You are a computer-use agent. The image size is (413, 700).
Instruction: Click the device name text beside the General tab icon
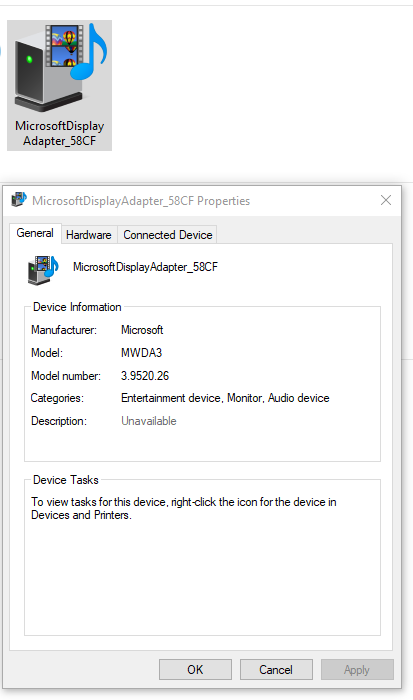(x=145, y=267)
